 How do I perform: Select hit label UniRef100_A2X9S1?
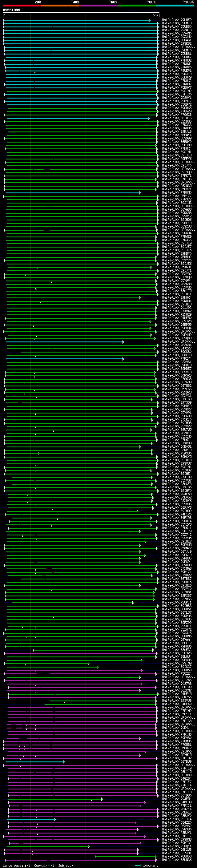pos(177,362)
